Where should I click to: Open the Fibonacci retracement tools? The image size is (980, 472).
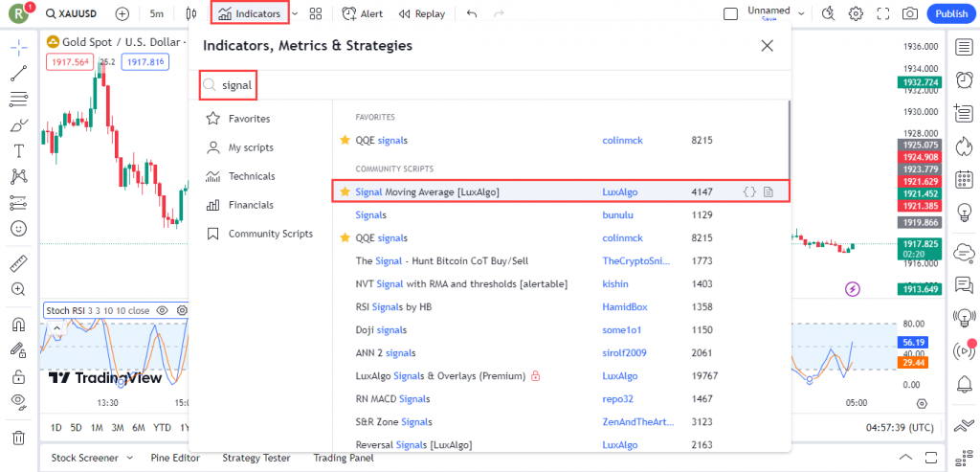point(19,99)
